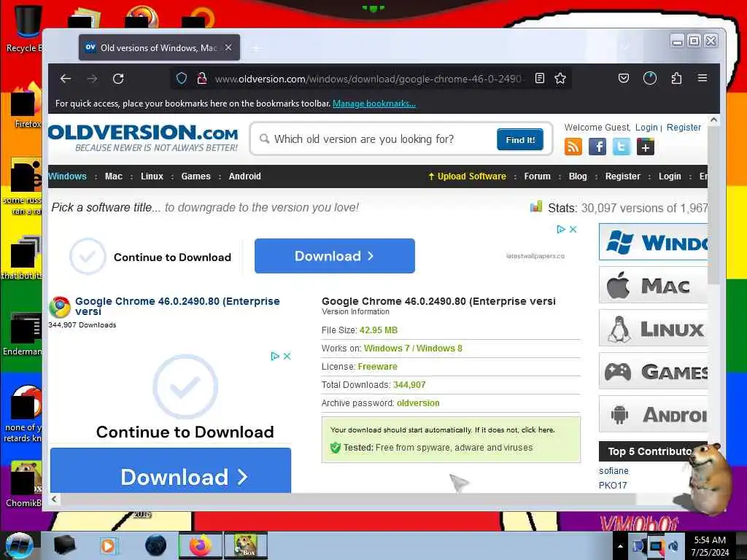Open the Extensions puzzle icon

pyautogui.click(x=676, y=78)
